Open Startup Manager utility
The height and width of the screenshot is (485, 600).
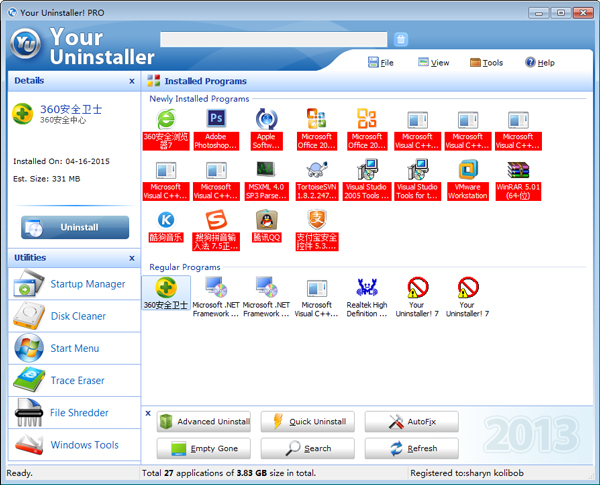tap(74, 284)
